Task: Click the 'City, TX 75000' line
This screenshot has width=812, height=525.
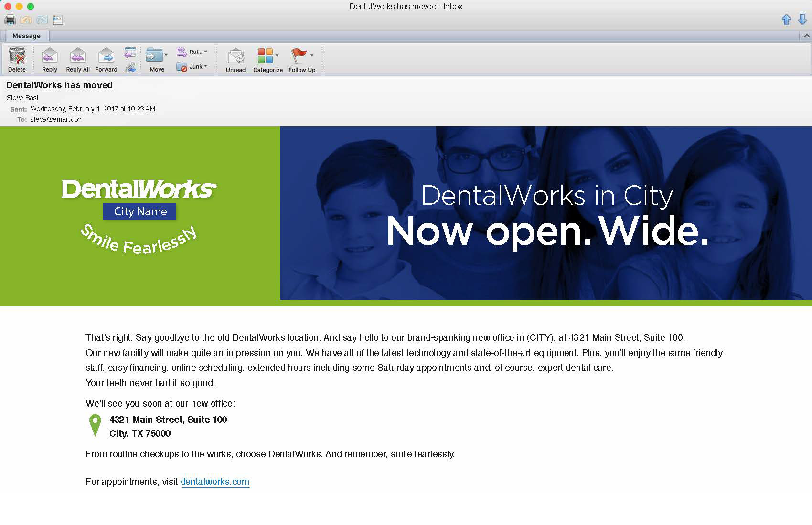Action: pyautogui.click(x=140, y=433)
